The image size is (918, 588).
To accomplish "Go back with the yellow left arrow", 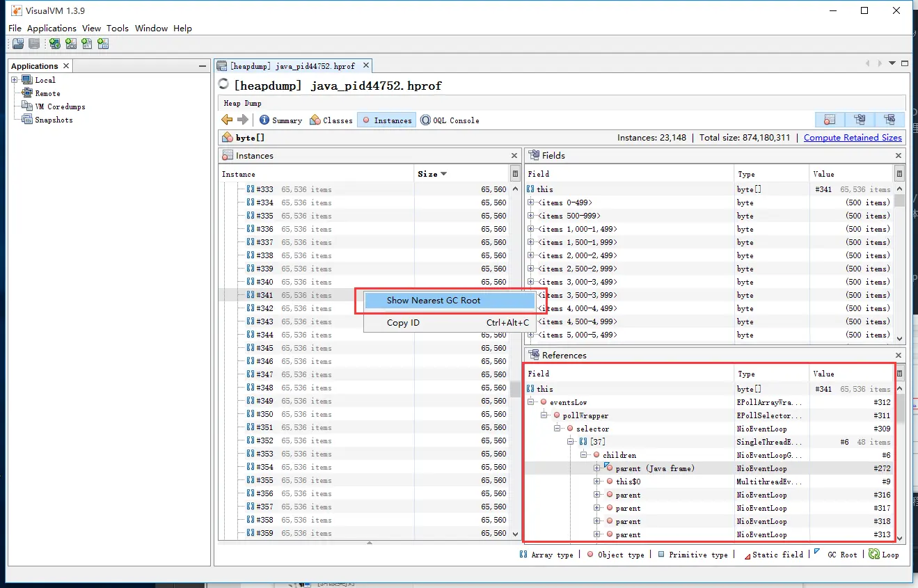I will tap(227, 120).
